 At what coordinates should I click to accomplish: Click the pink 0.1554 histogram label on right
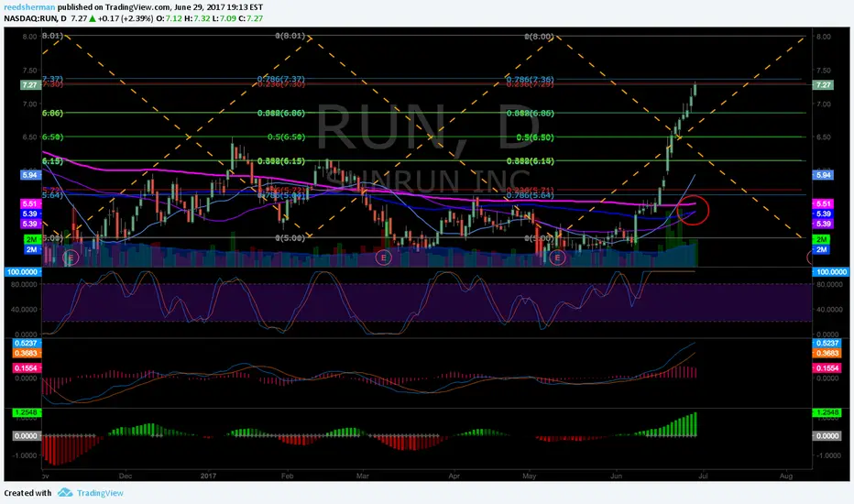point(827,368)
